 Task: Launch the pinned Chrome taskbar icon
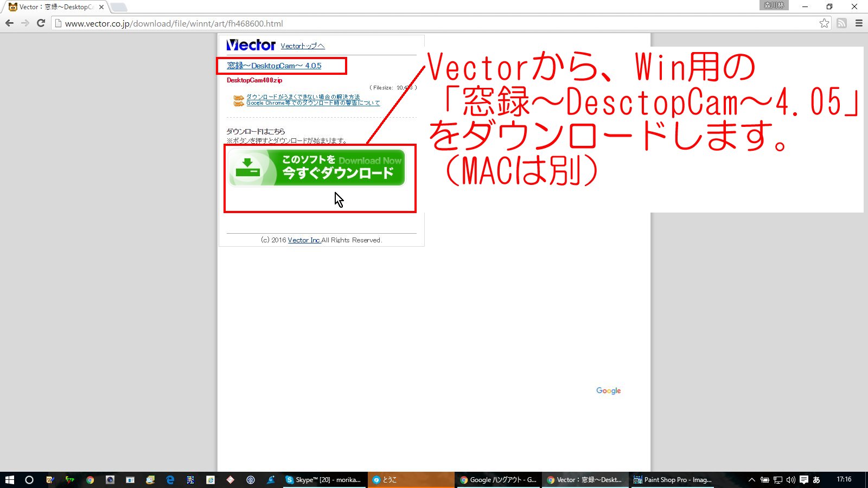click(90, 480)
